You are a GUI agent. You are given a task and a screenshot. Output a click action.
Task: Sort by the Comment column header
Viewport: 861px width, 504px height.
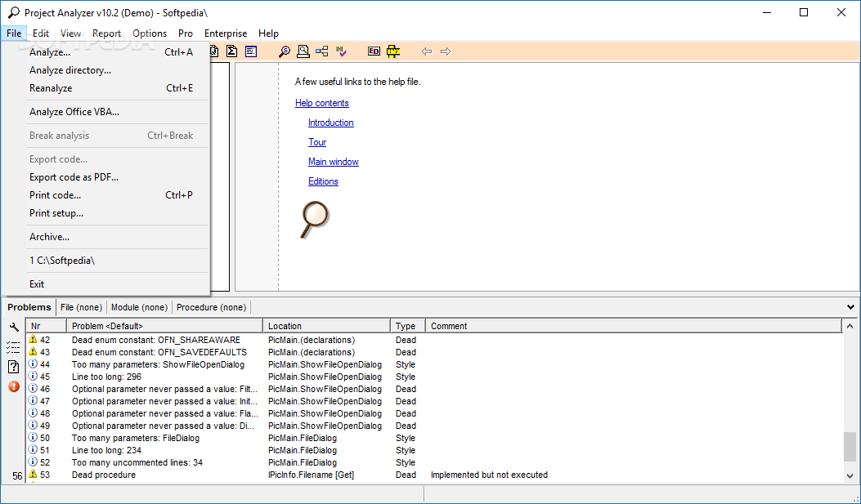coord(634,326)
